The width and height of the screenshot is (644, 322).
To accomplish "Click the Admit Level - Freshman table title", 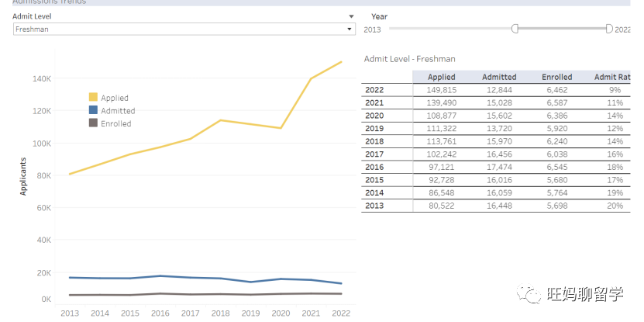I will tap(409, 59).
